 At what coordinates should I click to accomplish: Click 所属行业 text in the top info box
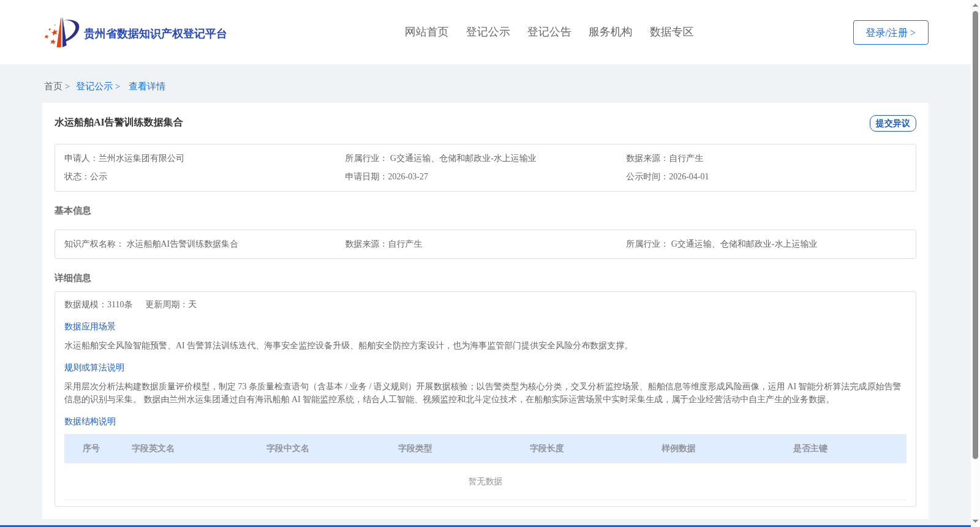coord(440,158)
